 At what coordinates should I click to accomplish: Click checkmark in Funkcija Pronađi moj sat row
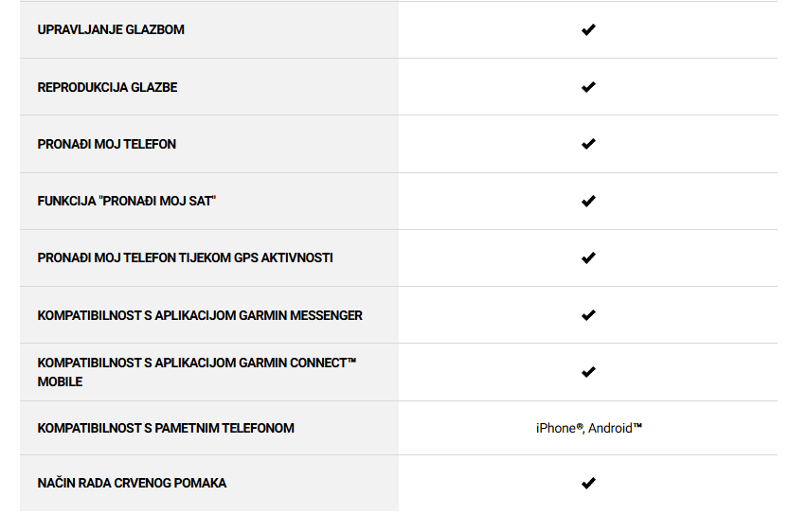[588, 202]
